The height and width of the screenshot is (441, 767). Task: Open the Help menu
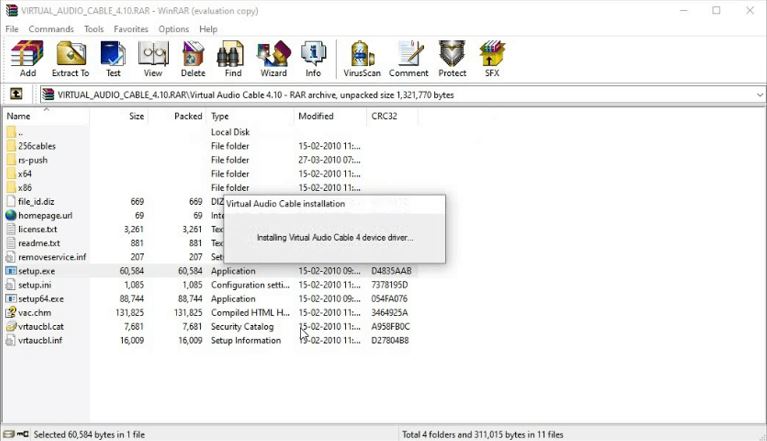tap(208, 29)
